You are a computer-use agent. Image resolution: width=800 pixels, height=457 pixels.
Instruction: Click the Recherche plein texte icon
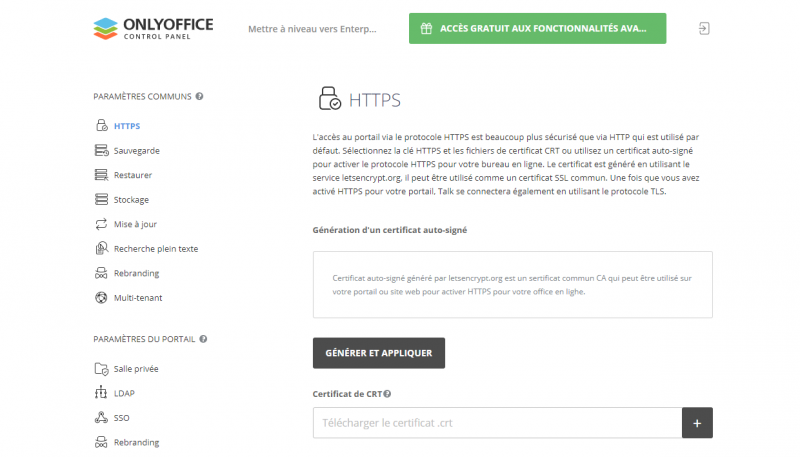(101, 249)
